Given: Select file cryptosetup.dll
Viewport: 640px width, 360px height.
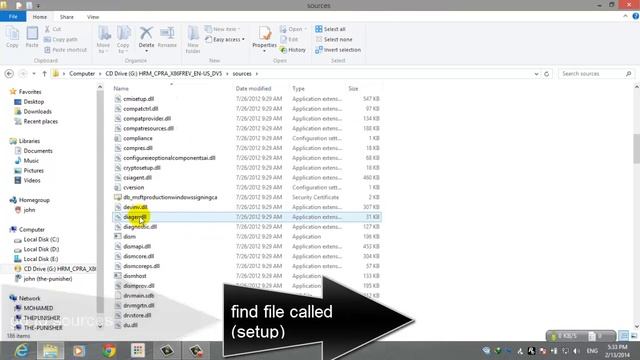Looking at the screenshot, I should (x=142, y=168).
